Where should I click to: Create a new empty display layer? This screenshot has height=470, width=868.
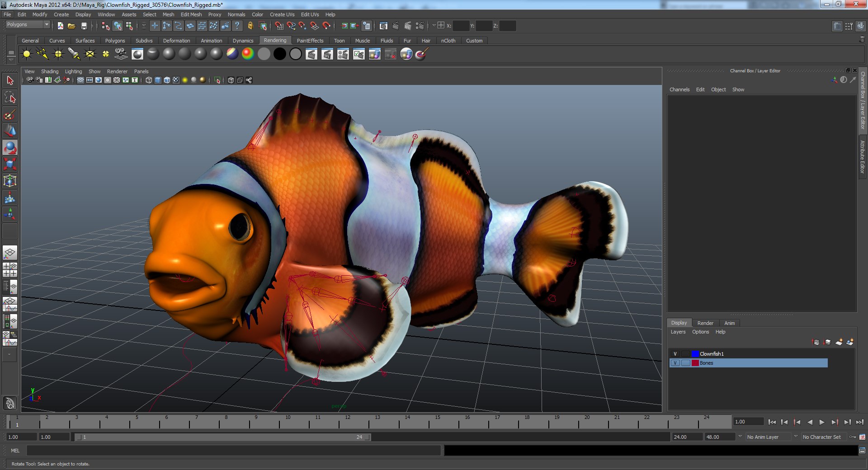pos(839,342)
